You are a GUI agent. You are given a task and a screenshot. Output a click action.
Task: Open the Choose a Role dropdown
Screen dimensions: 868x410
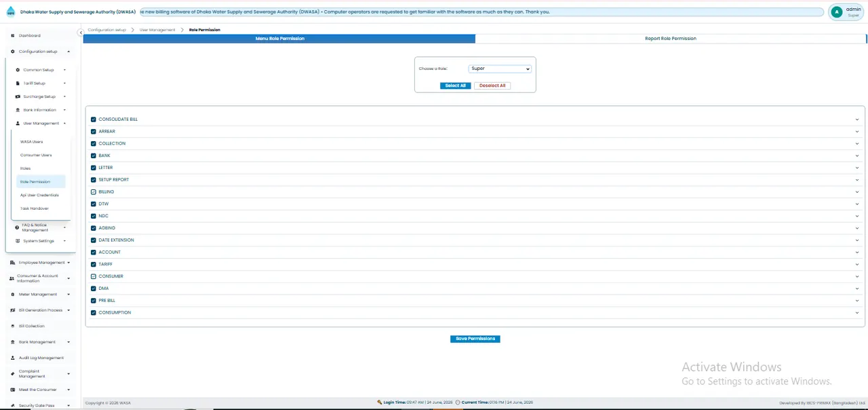tap(500, 69)
